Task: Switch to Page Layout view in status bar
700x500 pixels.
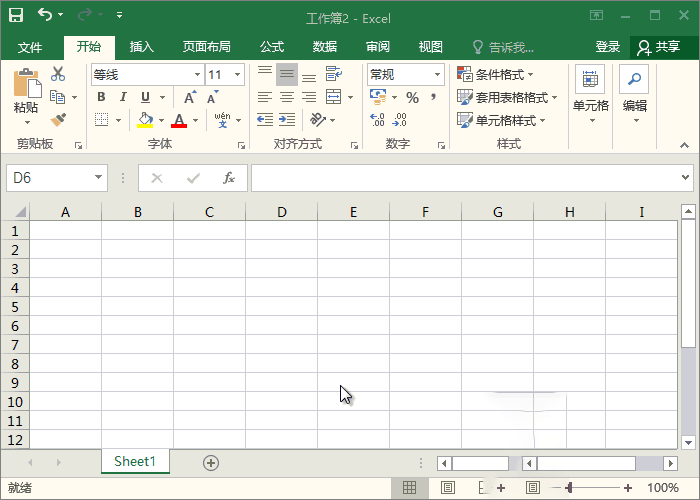Action: (x=448, y=488)
